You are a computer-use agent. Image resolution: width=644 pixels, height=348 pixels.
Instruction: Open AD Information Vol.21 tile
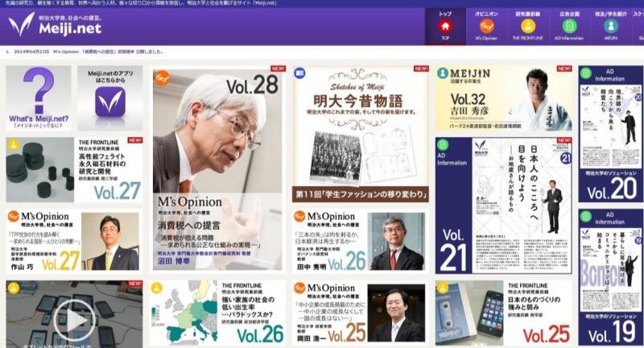pos(504,205)
